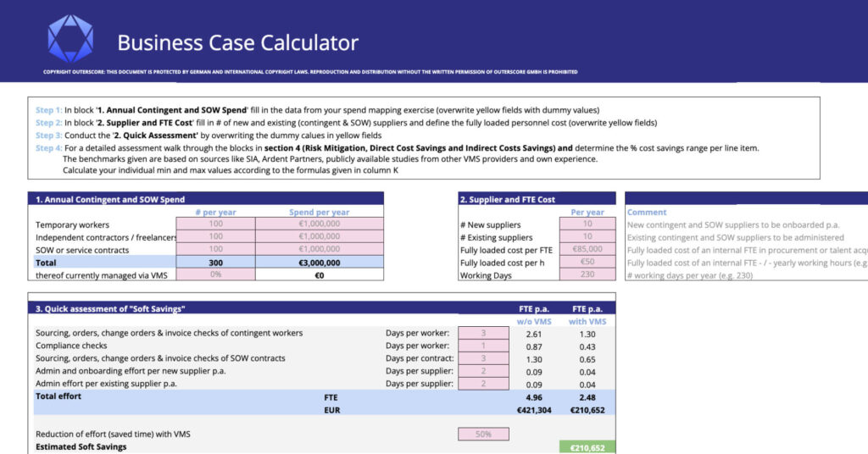This screenshot has height=454, width=868.
Task: Click Fully loaded cost per FTE field
Action: coord(587,250)
